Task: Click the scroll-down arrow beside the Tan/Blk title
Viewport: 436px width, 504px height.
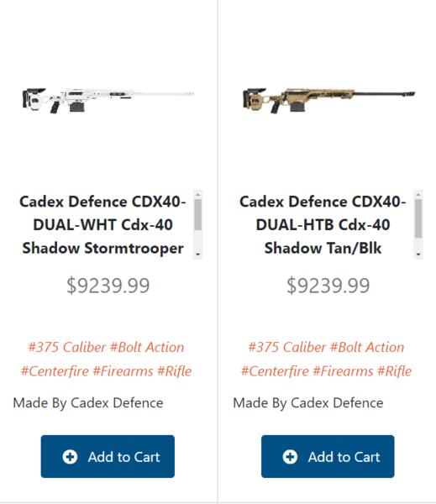Action: tap(418, 255)
